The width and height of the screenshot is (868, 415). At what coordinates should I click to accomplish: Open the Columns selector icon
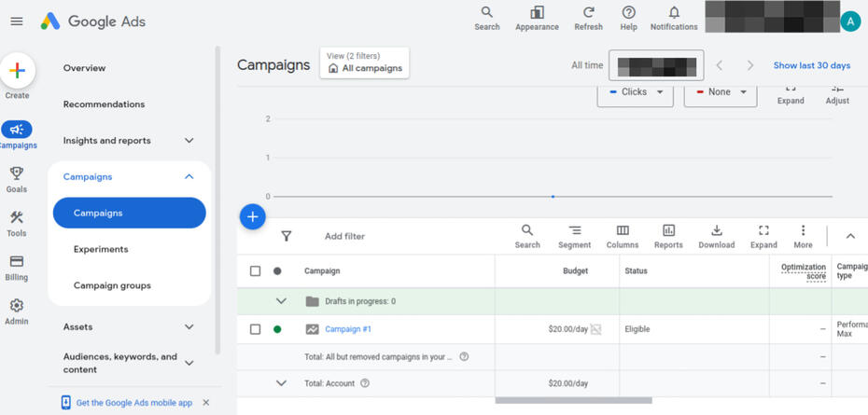[x=623, y=231]
